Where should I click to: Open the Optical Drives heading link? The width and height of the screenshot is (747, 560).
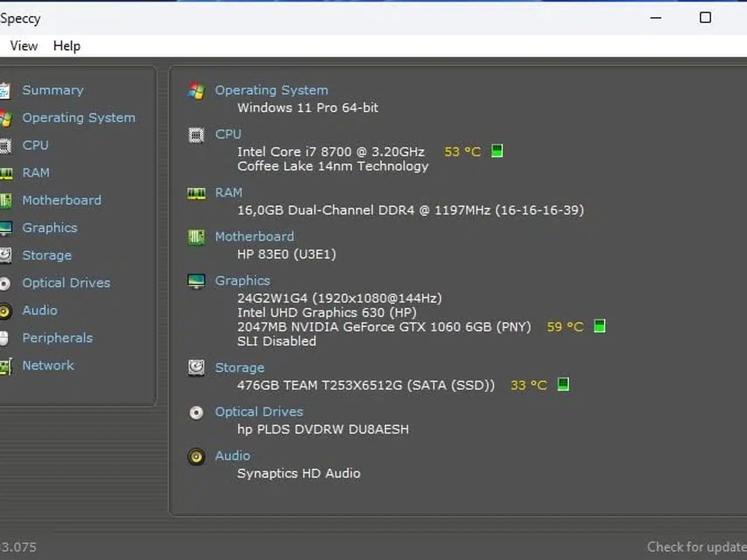point(259,411)
